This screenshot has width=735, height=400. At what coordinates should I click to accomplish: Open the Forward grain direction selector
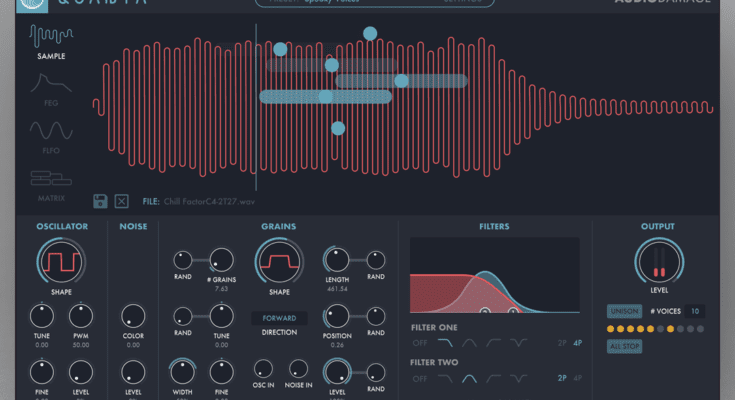click(x=278, y=319)
